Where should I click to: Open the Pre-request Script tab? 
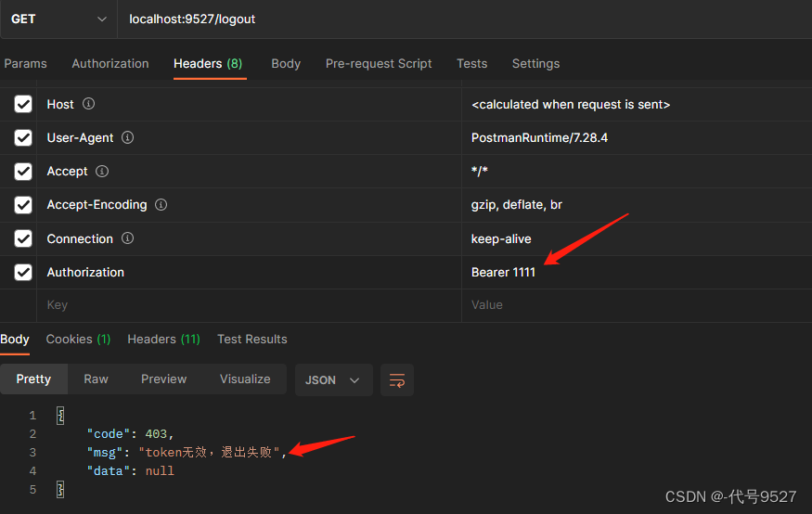pyautogui.click(x=379, y=64)
